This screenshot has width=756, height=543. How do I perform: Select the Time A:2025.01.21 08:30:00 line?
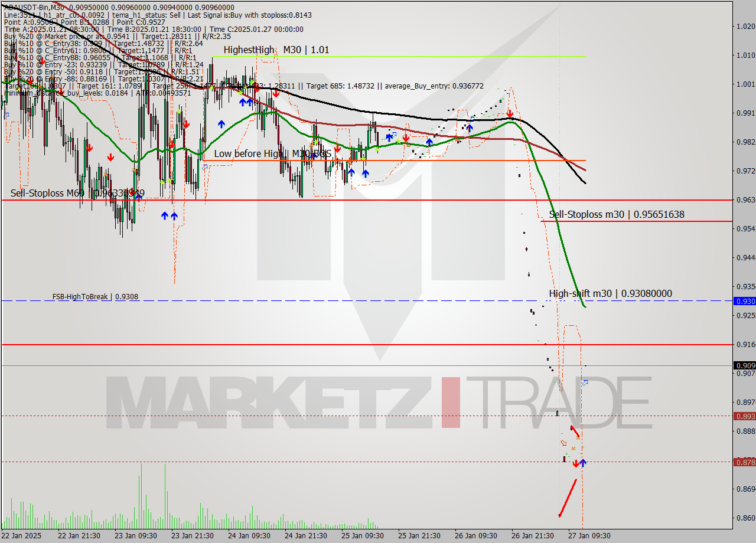coord(154,30)
